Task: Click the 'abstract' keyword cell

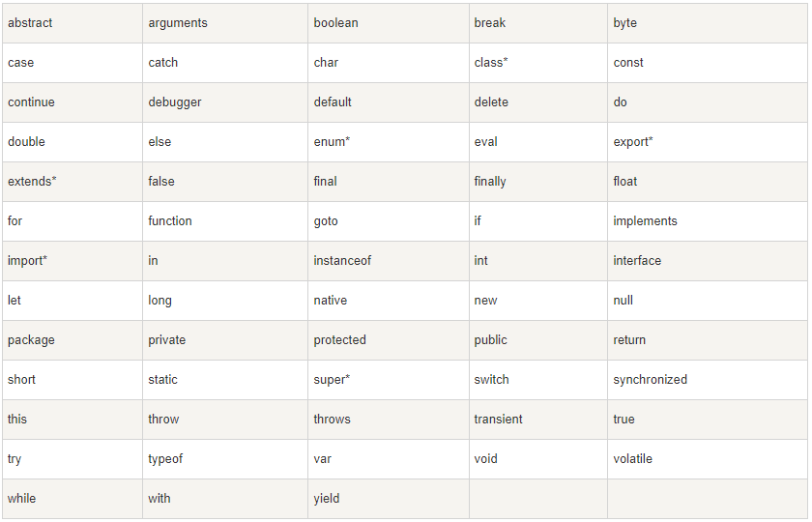Action: point(30,23)
